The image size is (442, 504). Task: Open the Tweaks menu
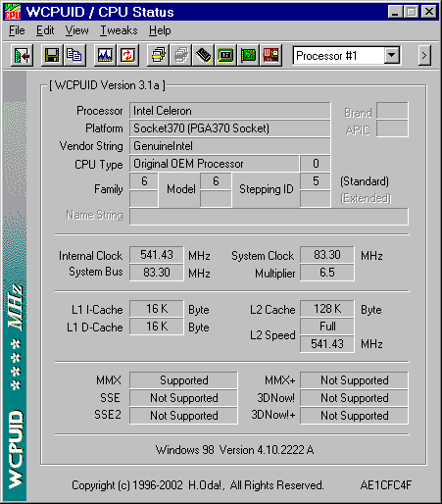click(119, 30)
